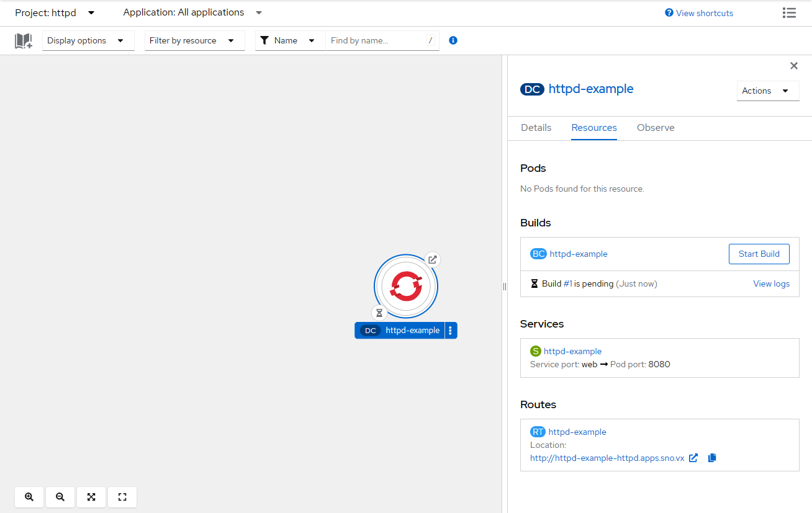Open the kebab menu on httpd-example node
812x513 pixels.
[x=450, y=330]
